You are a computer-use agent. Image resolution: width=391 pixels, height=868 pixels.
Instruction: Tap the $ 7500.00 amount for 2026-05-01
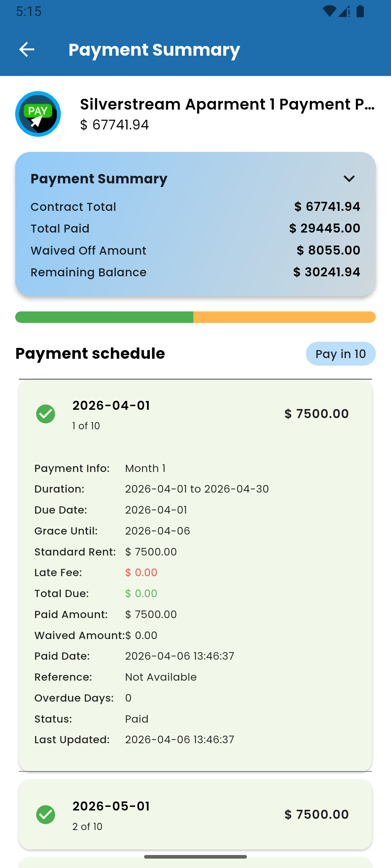[x=317, y=814]
